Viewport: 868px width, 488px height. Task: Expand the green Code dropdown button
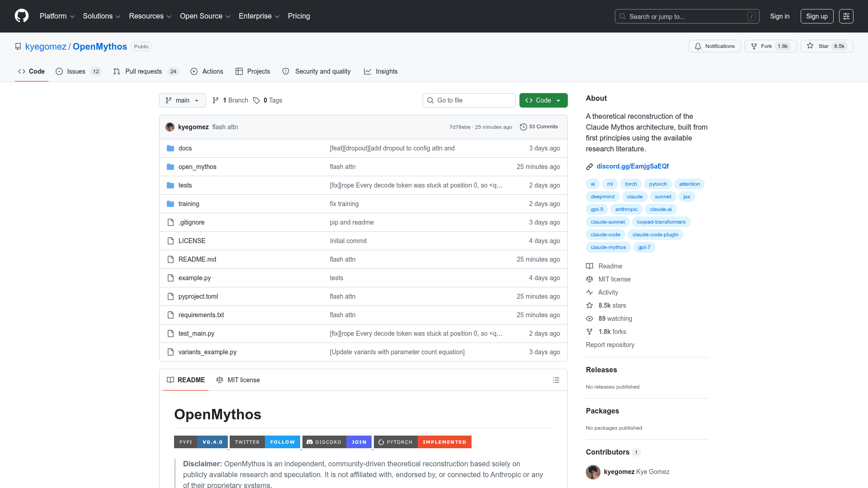[543, 100]
